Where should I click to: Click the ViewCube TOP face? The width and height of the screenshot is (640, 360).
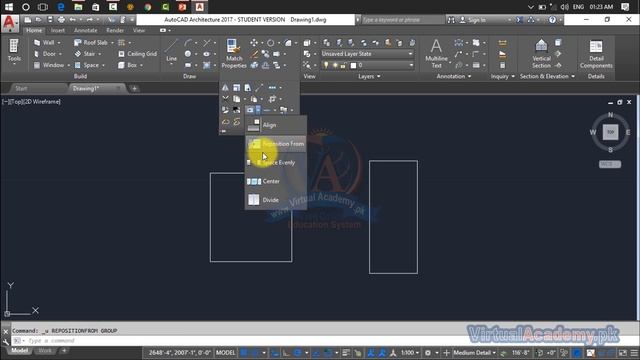tap(611, 132)
